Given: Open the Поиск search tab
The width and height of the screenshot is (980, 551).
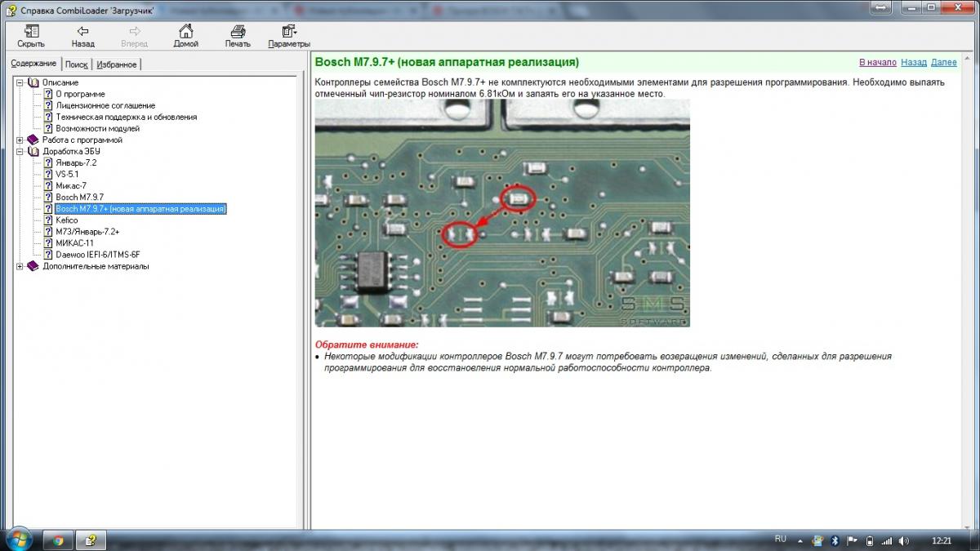Looking at the screenshot, I should tap(76, 64).
